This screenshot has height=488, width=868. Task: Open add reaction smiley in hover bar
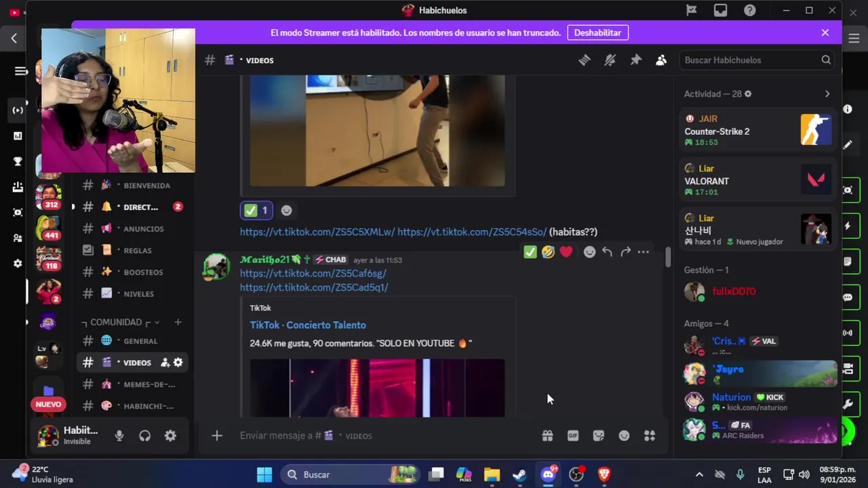589,252
